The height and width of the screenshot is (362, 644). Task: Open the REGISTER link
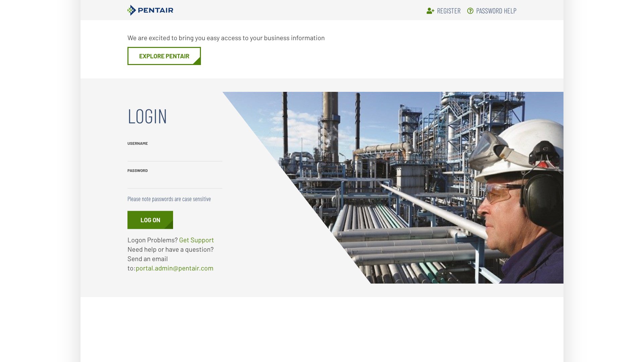448,11
